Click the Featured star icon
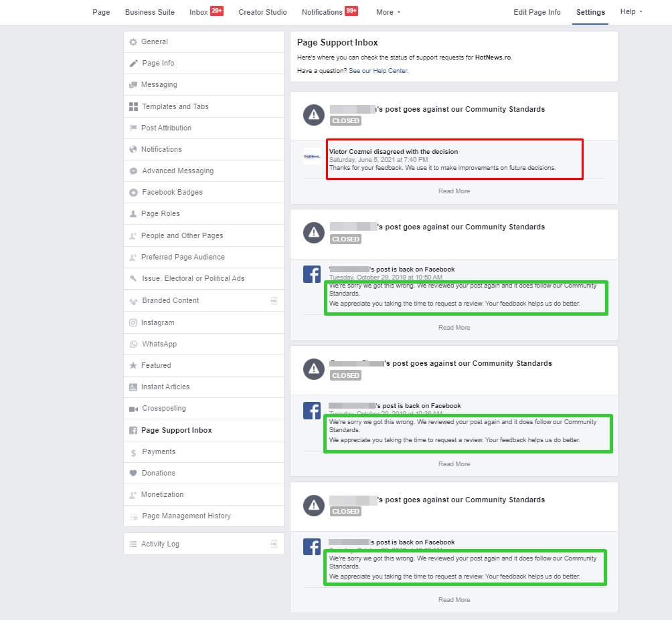The image size is (672, 620). [133, 366]
